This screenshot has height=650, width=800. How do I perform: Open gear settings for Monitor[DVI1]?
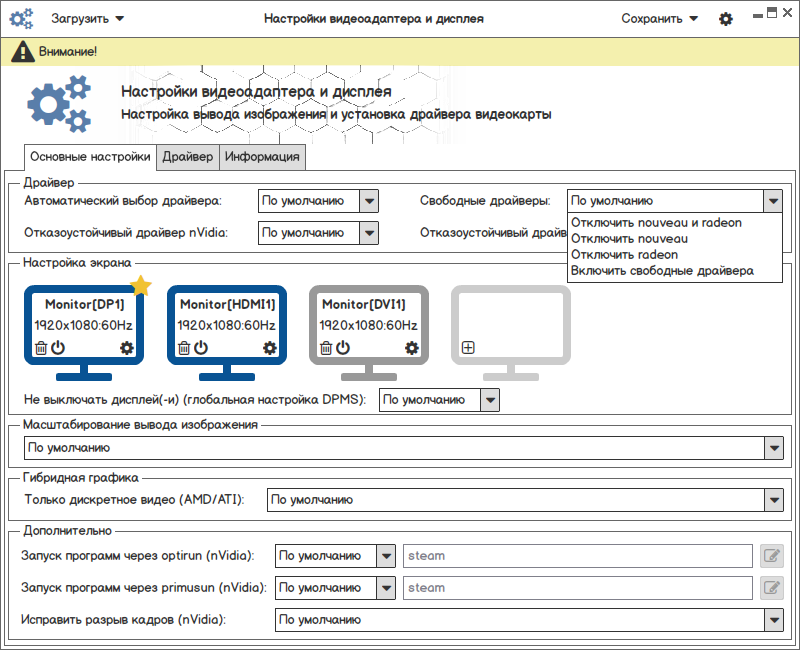coord(411,348)
